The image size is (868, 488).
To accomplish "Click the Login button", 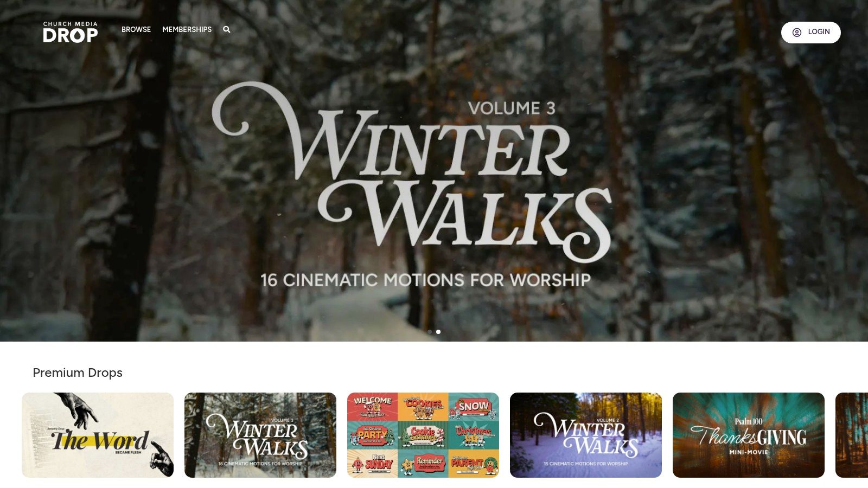I will [811, 32].
